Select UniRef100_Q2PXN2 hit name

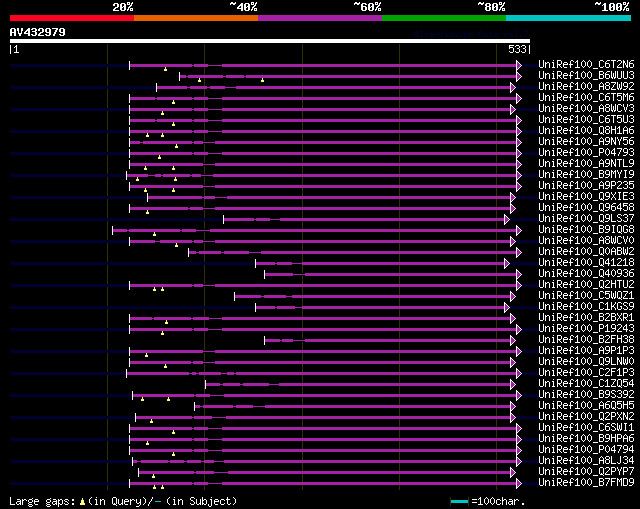coord(586,417)
